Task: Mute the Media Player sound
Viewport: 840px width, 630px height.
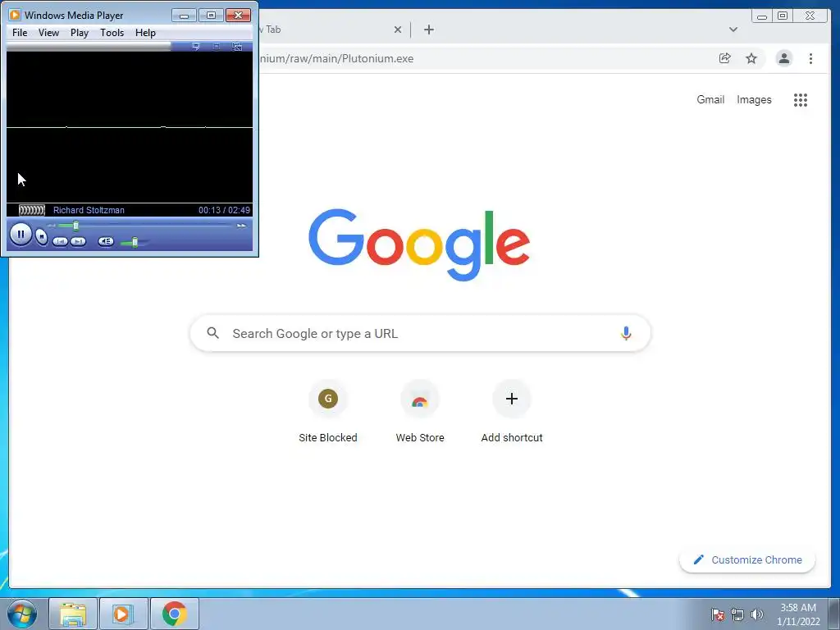Action: 106,242
